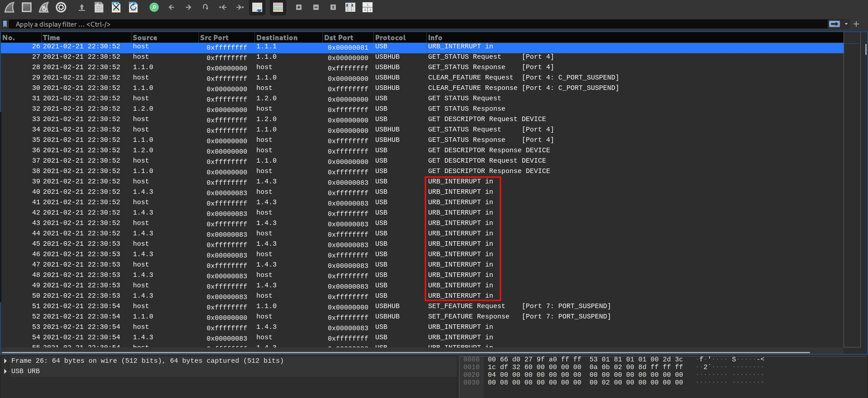Expand the USB URB tree node

5,371
